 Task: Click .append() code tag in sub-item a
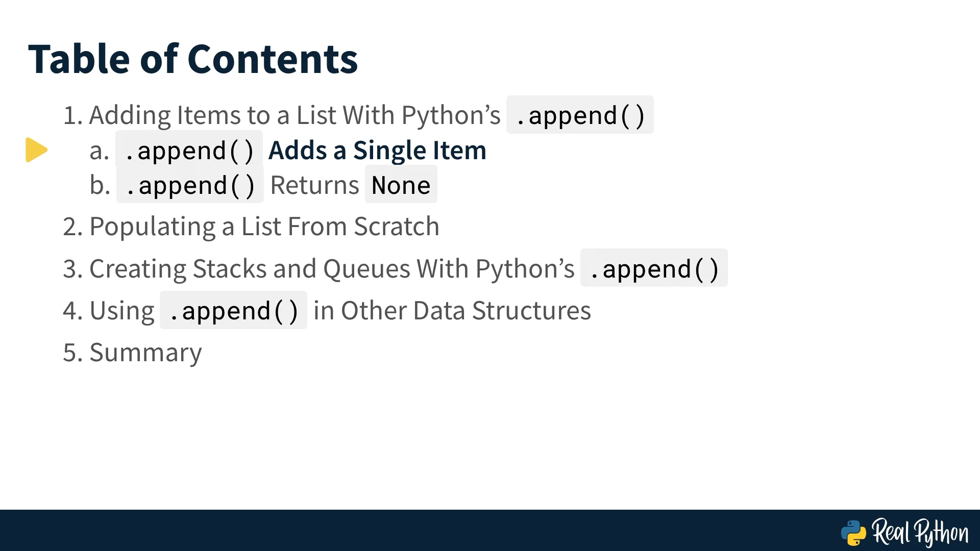click(x=189, y=150)
